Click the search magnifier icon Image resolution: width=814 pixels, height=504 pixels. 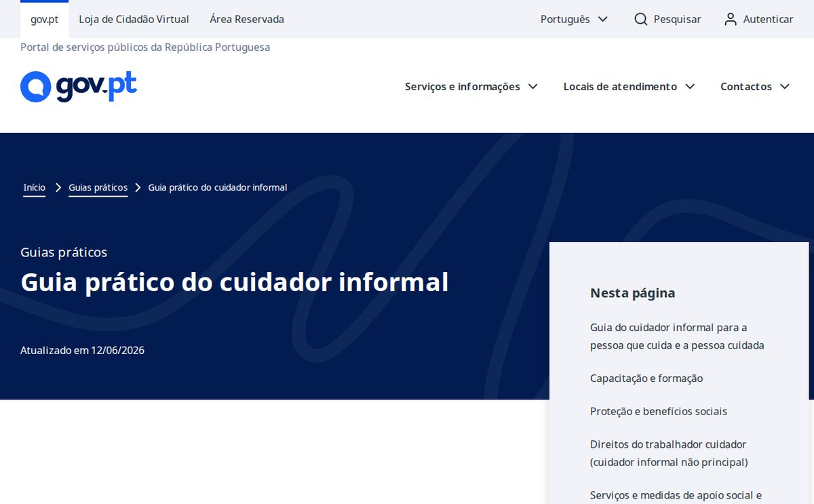point(640,19)
